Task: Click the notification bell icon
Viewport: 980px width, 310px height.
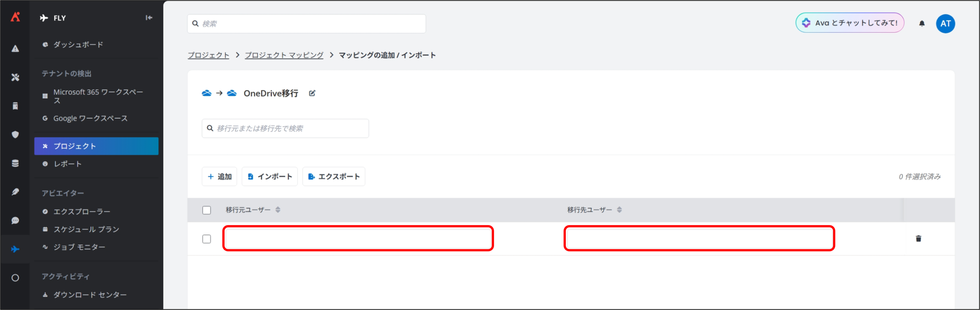Action: pyautogui.click(x=922, y=24)
